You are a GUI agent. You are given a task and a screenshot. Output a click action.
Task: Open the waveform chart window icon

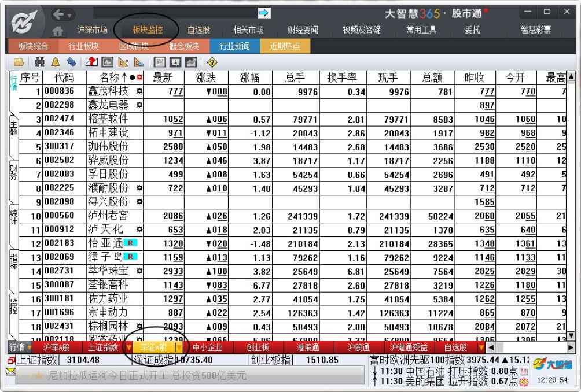point(108,62)
